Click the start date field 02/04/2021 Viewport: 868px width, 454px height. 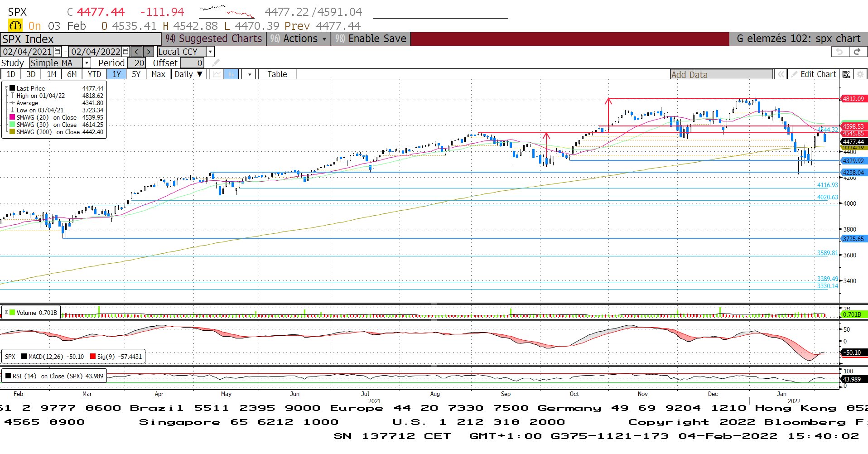point(27,52)
